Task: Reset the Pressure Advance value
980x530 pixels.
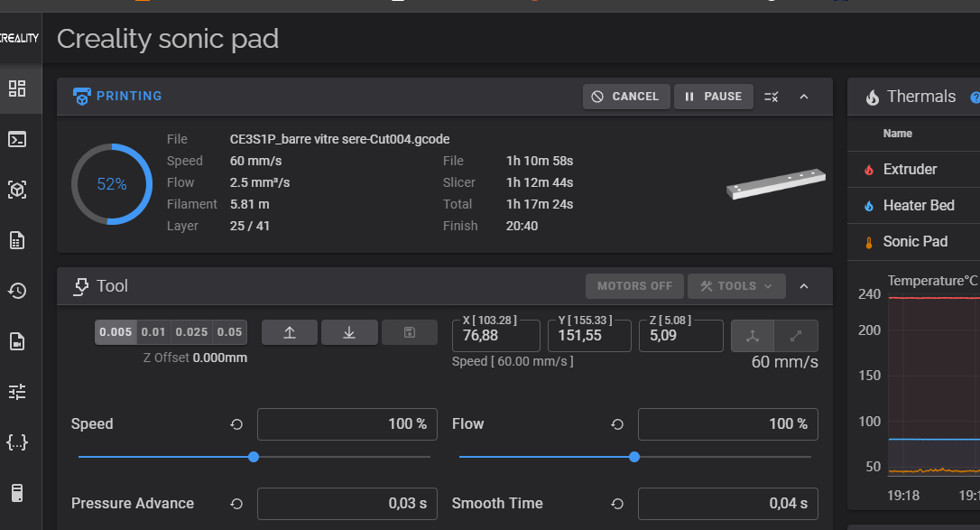Action: click(236, 504)
